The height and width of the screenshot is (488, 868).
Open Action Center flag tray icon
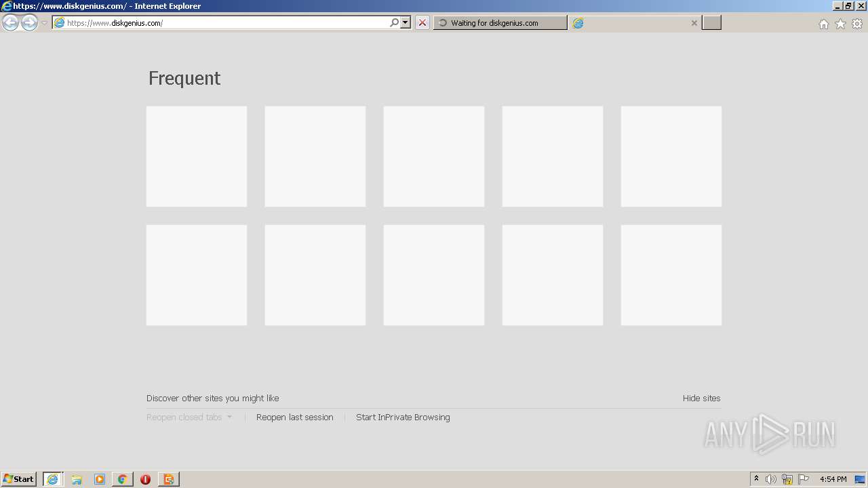[804, 479]
